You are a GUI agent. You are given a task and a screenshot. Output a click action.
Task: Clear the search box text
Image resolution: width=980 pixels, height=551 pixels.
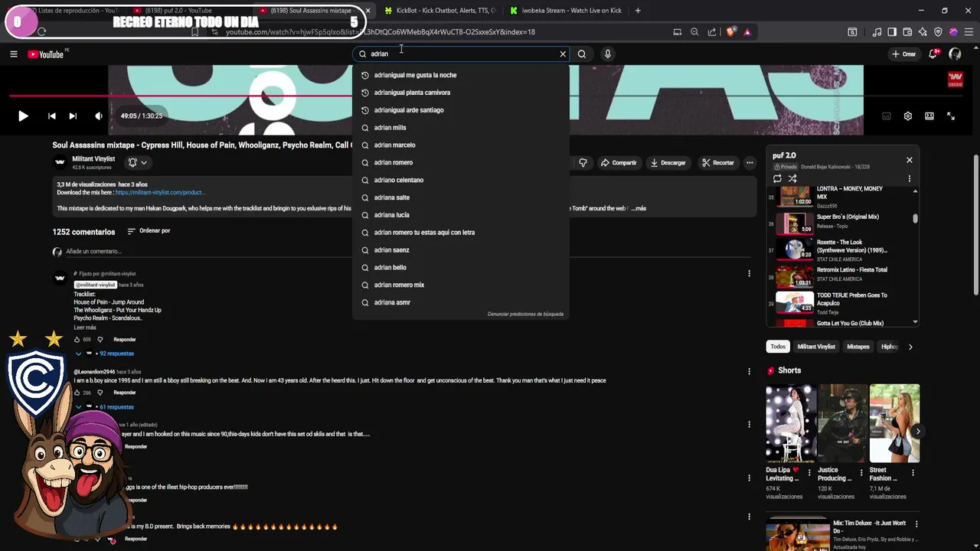563,54
